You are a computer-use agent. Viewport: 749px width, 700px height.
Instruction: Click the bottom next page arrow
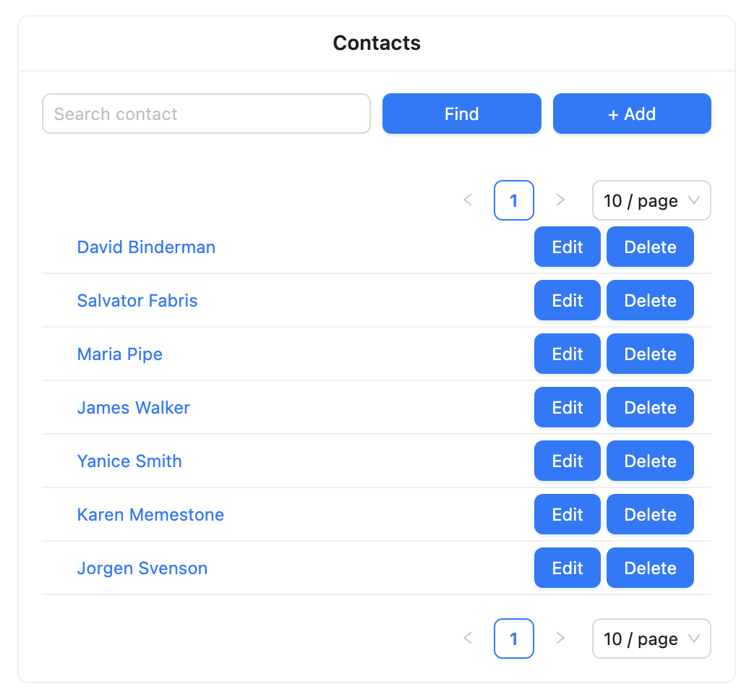560,639
